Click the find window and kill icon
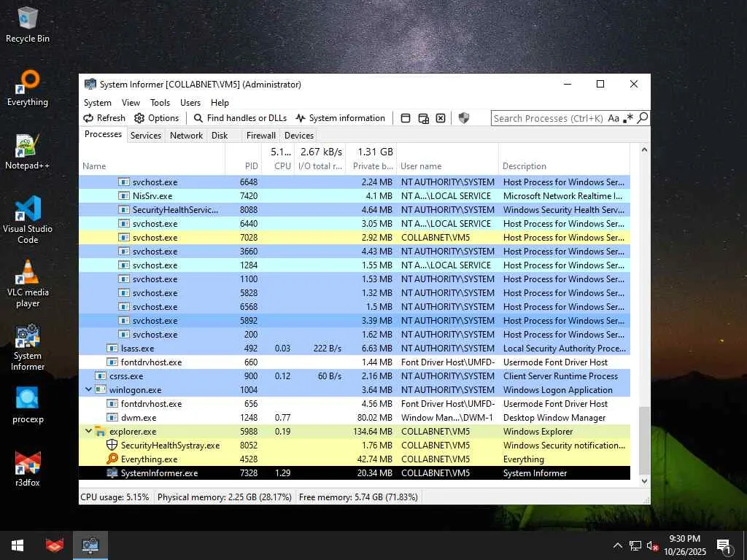This screenshot has width=747, height=560. pos(441,118)
